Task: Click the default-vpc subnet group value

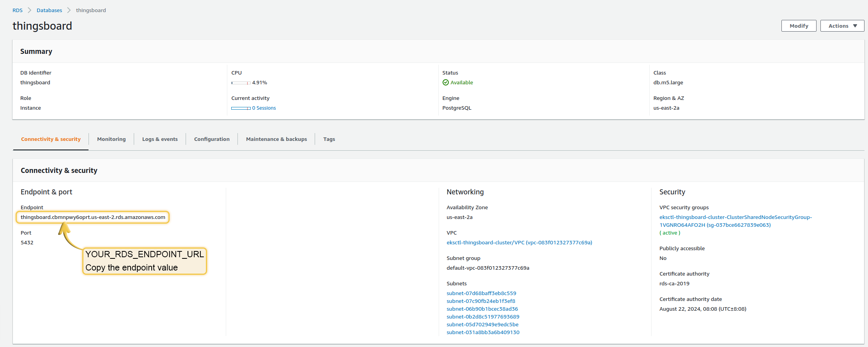Action: point(488,268)
